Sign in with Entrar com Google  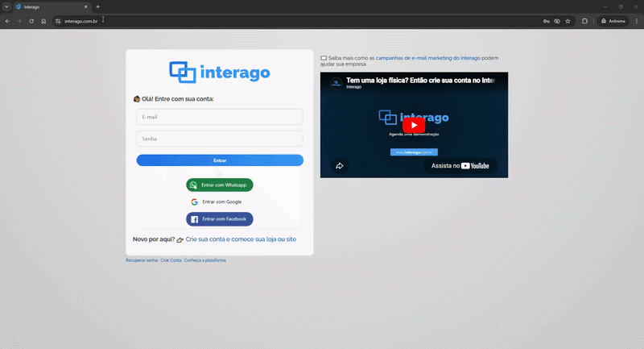point(220,202)
